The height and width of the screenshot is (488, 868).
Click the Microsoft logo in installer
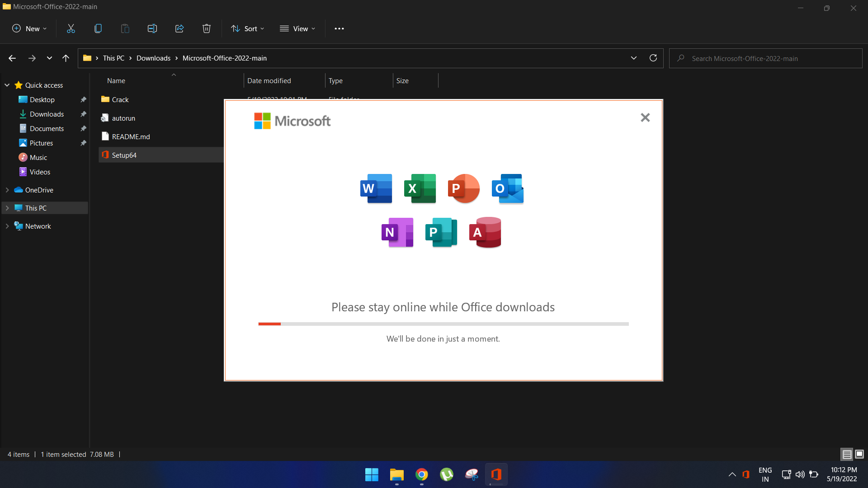point(292,121)
